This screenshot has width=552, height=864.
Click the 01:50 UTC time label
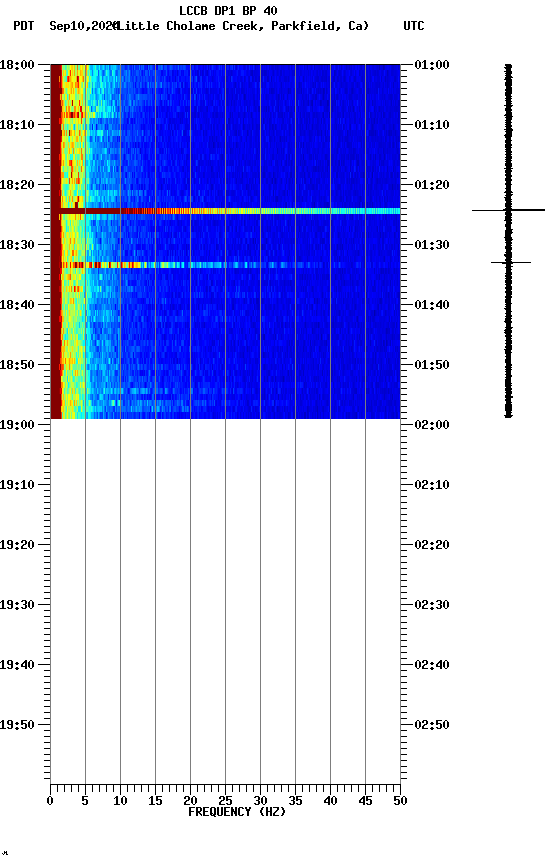point(432,365)
